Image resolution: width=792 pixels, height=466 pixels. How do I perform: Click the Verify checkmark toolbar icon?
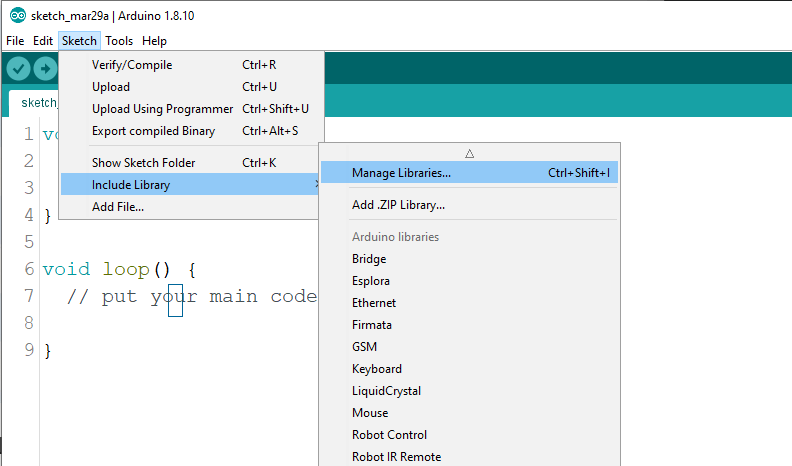pos(18,68)
